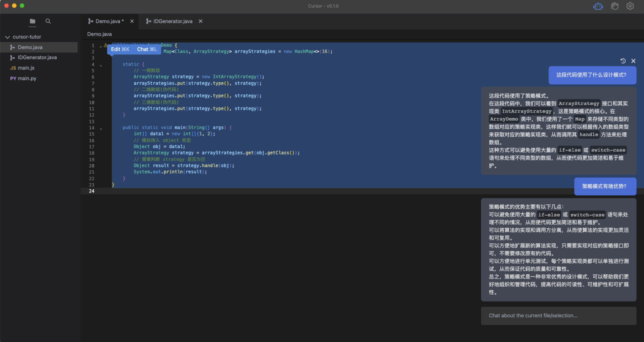Click the 'Object obj = data1;' line

(x=159, y=147)
